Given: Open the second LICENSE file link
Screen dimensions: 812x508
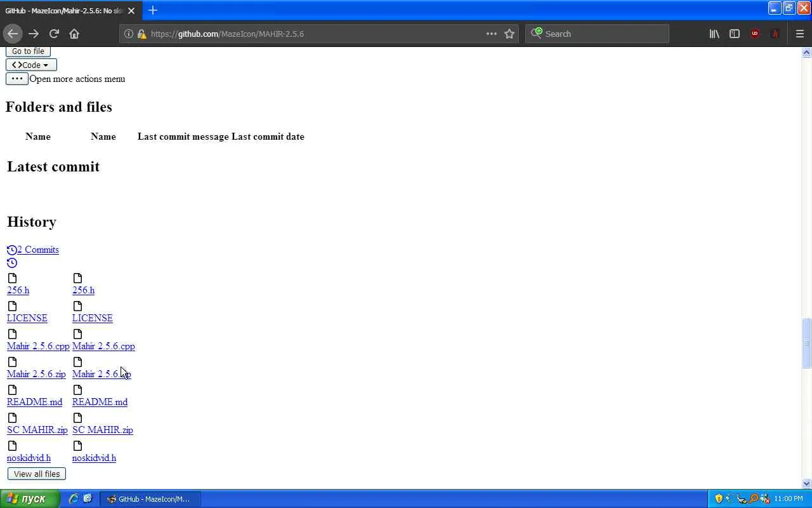Looking at the screenshot, I should pos(93,318).
